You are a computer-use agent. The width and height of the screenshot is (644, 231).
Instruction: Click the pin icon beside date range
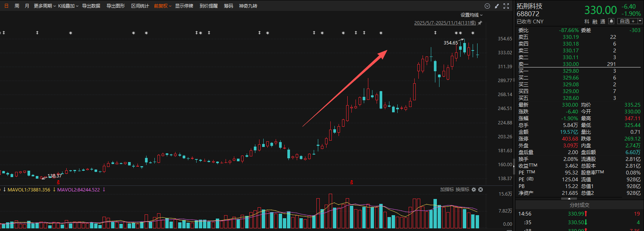tap(480, 23)
